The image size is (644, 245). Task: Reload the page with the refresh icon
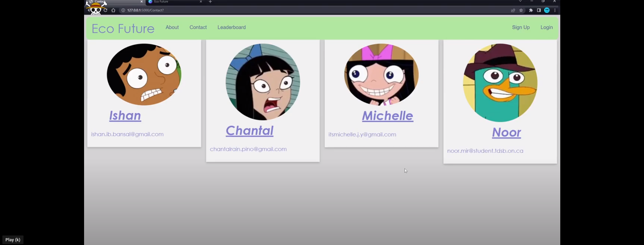point(106,10)
